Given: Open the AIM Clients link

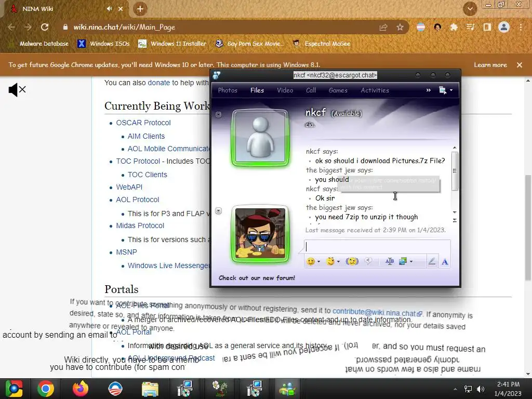Looking at the screenshot, I should 146,137.
